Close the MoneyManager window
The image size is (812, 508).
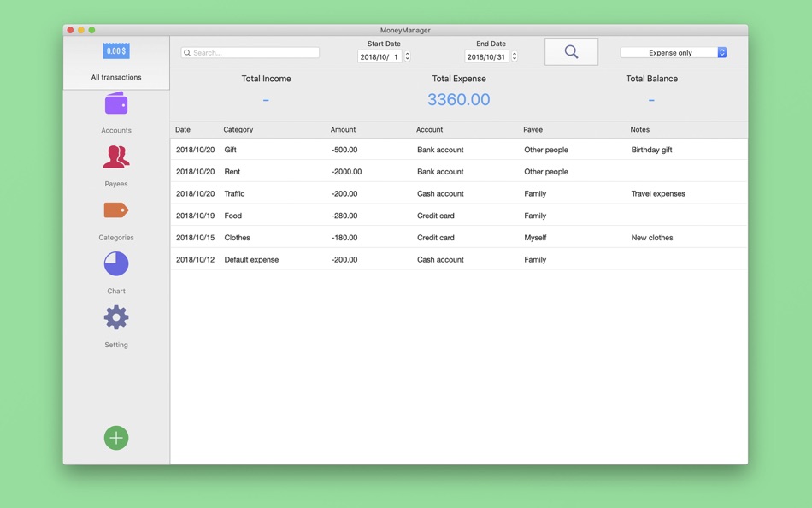point(70,30)
